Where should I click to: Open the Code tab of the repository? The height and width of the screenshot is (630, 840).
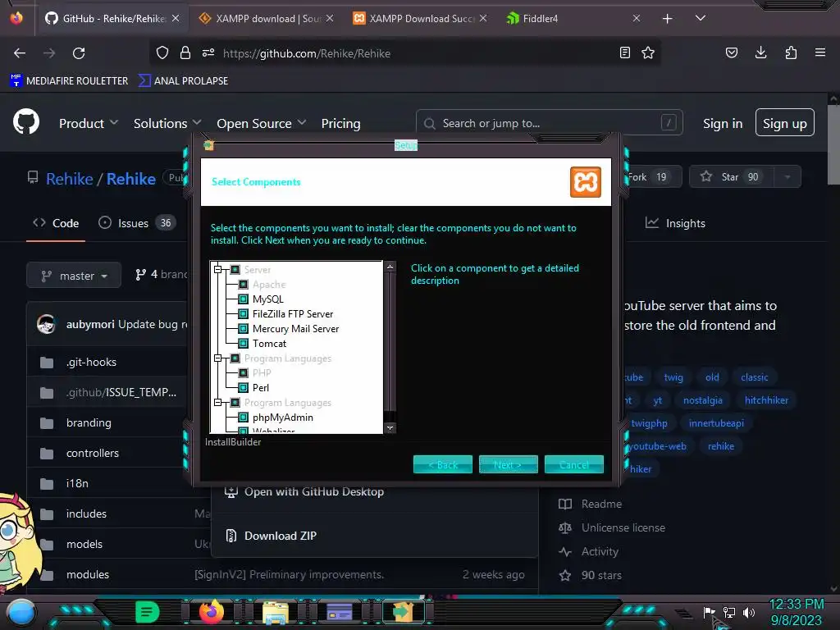56,223
